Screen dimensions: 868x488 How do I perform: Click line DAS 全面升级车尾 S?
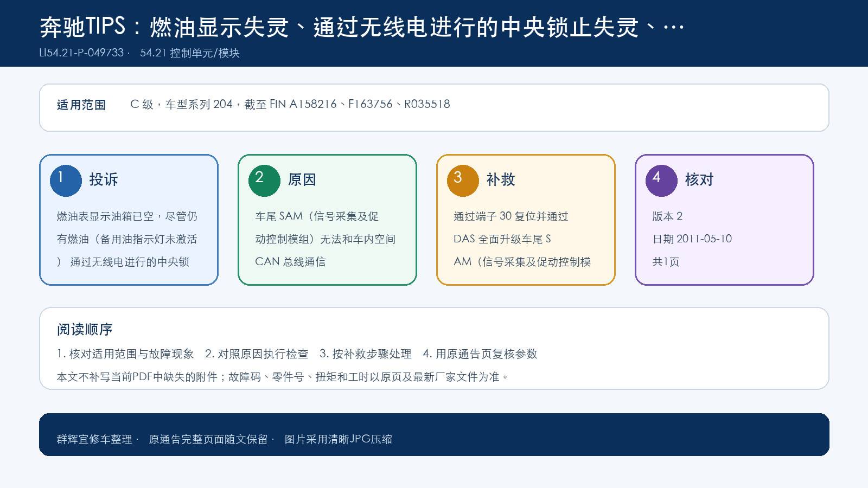click(x=502, y=239)
